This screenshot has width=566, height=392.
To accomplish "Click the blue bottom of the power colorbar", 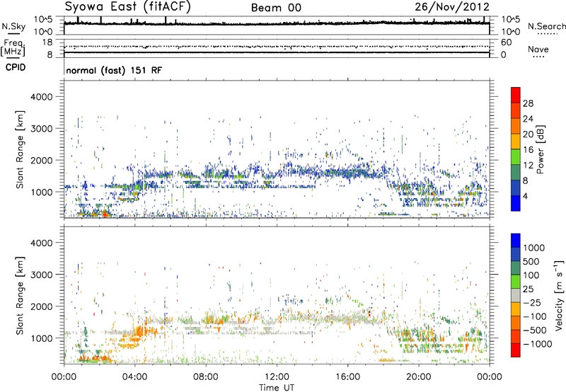I will (x=516, y=203).
